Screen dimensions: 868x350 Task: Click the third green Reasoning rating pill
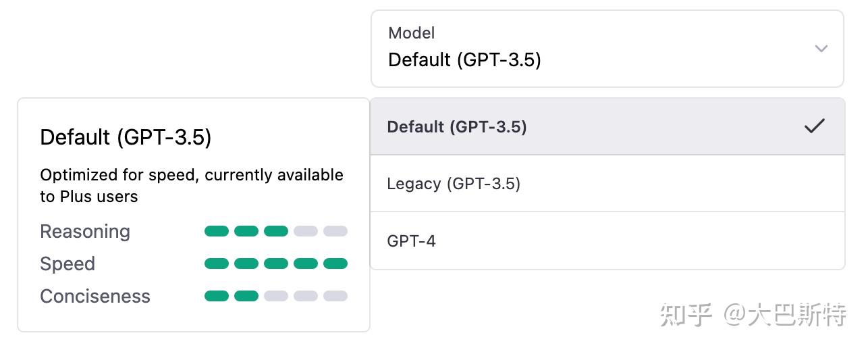click(x=276, y=232)
